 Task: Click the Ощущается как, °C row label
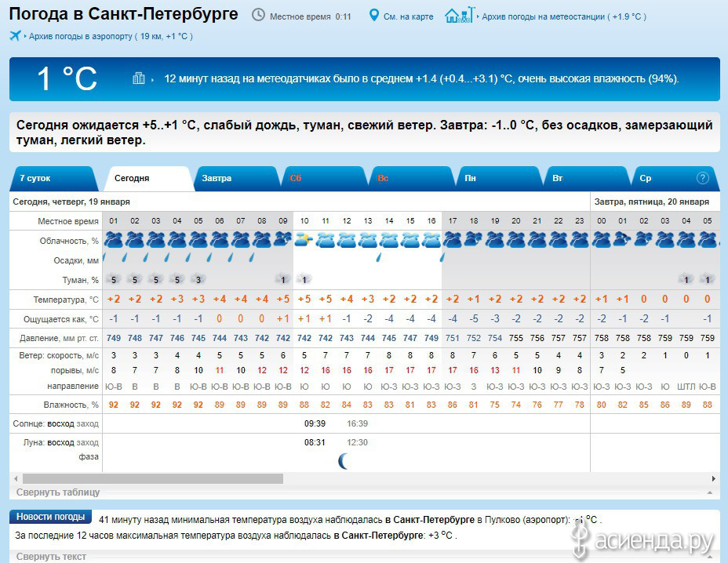click(61, 319)
